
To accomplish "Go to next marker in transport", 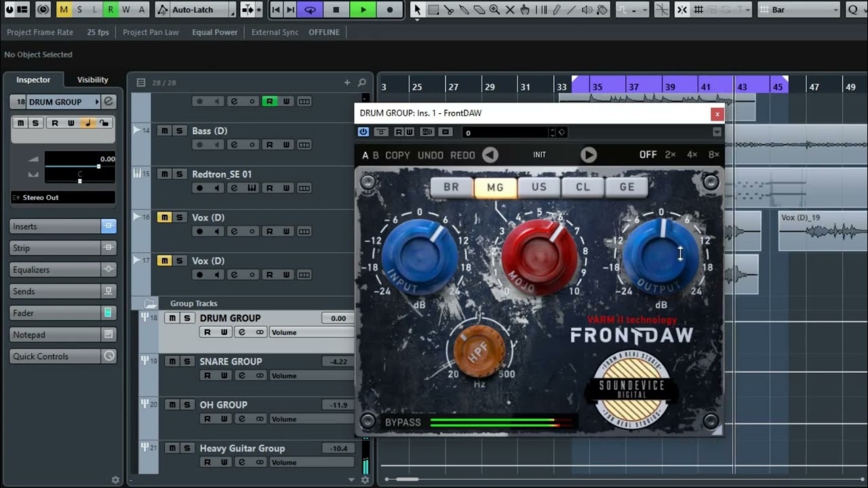I will 290,9.
